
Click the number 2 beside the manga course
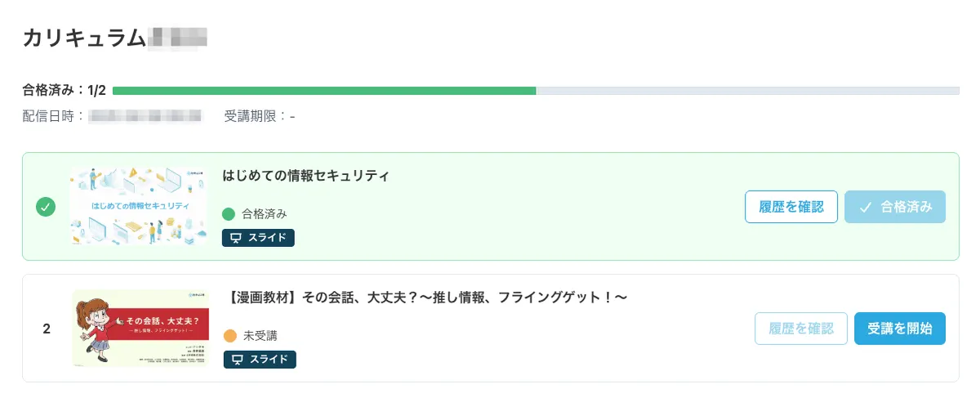(47, 329)
